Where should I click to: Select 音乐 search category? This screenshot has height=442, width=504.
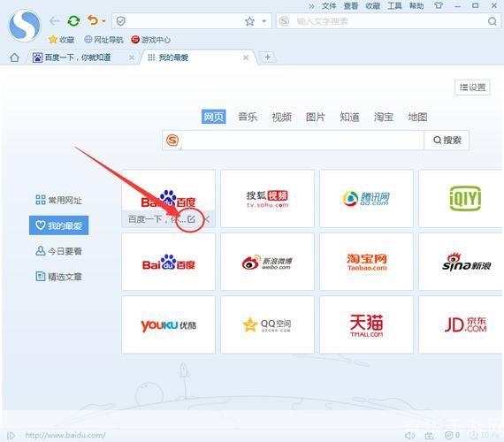pos(248,117)
